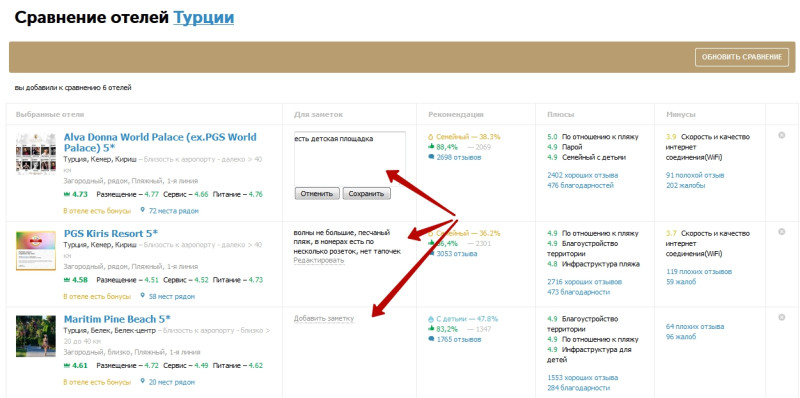Open 2716 хороших отзывов link
The height and width of the screenshot is (398, 800).
[584, 282]
